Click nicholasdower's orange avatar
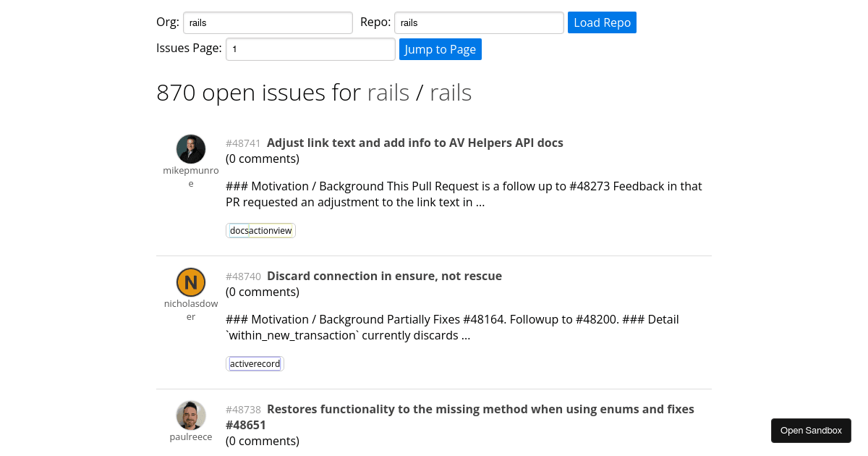This screenshot has height=456, width=868. tap(191, 282)
